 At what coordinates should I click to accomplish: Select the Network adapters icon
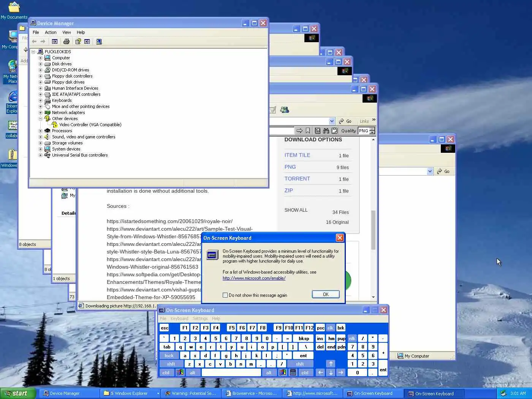point(47,112)
